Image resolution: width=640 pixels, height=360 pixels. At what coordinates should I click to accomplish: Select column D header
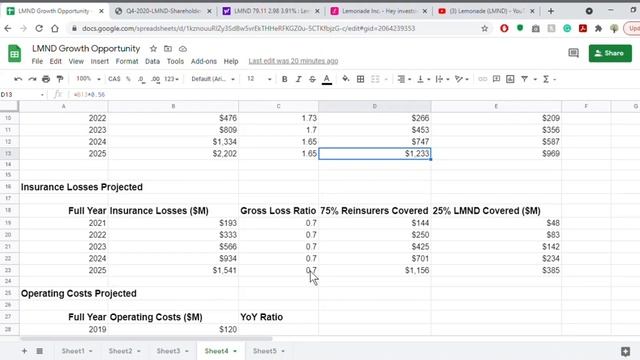click(x=375, y=106)
